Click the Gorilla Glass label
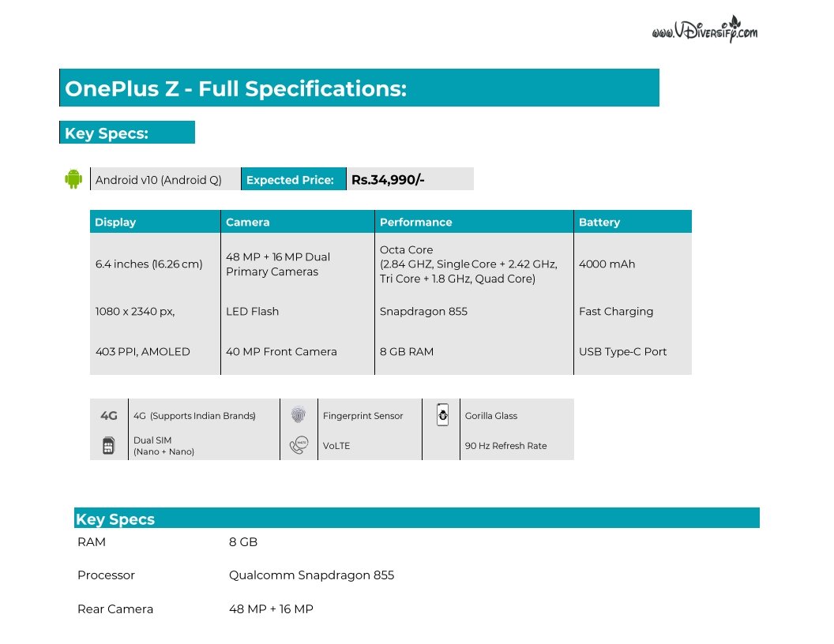This screenshot has height=644, width=834. pos(491,415)
